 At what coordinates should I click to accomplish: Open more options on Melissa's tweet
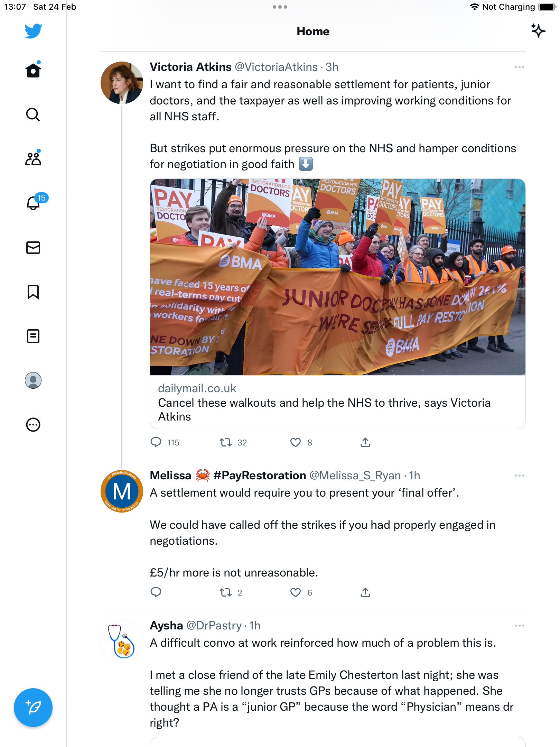519,476
